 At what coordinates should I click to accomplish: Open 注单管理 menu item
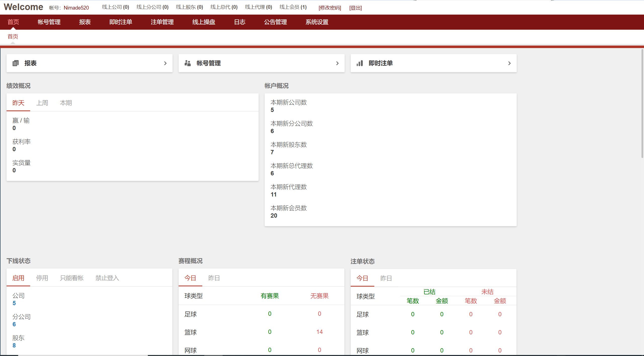pos(162,22)
